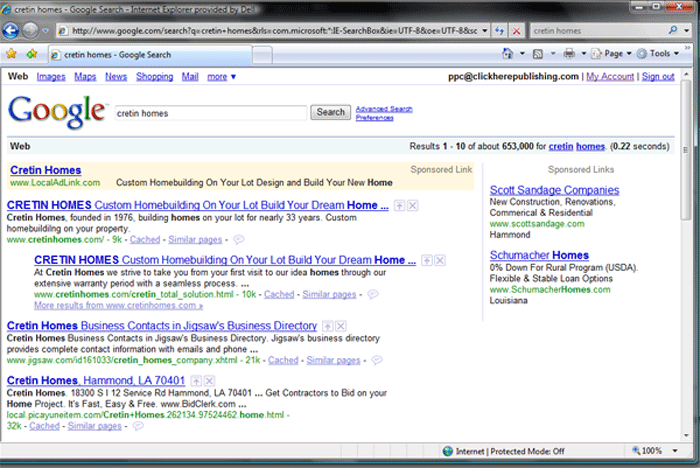Open Google News link
Viewport: 700px width, 468px height.
(116, 77)
